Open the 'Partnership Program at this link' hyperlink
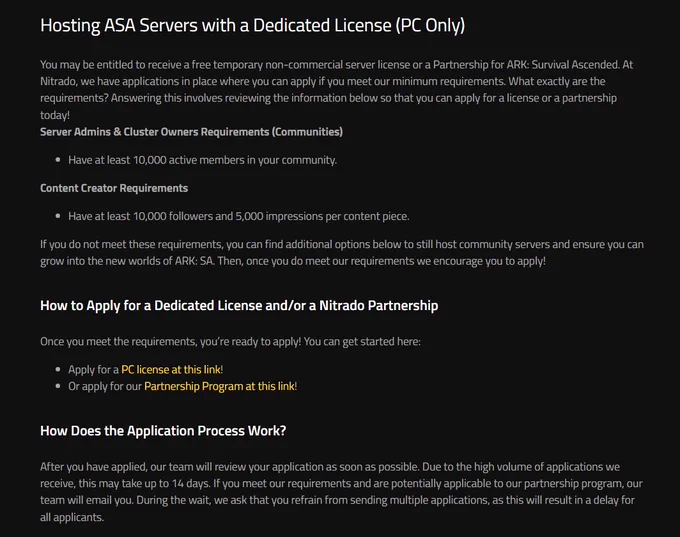 219,386
